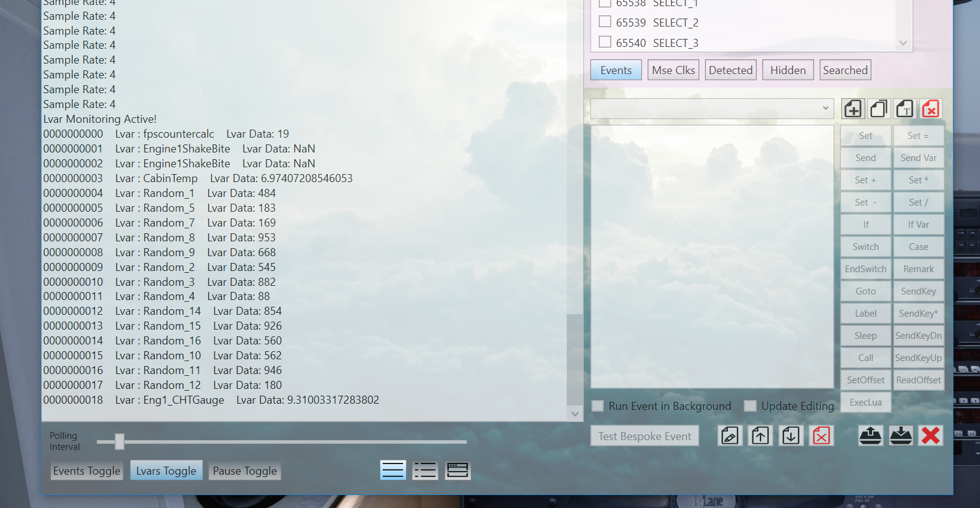This screenshot has width=980, height=508.
Task: Click the edit page pencil icon
Action: [730, 436]
